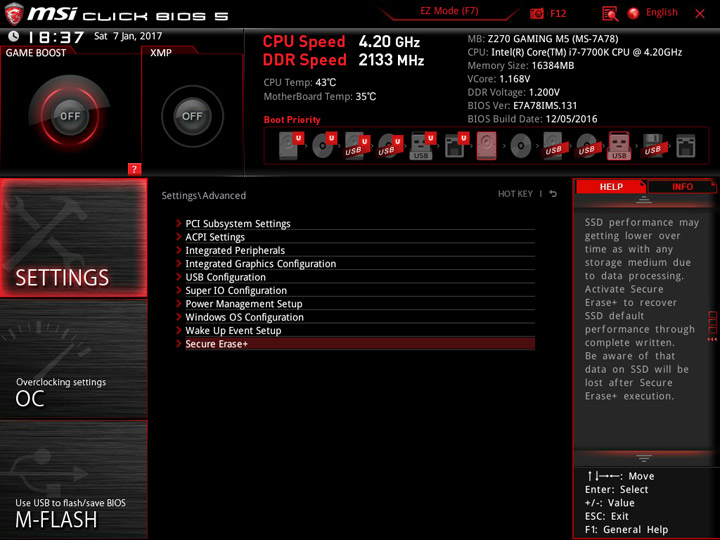Viewport: 720px width, 540px height.
Task: Open the OC overclocking settings tile
Action: click(74, 359)
